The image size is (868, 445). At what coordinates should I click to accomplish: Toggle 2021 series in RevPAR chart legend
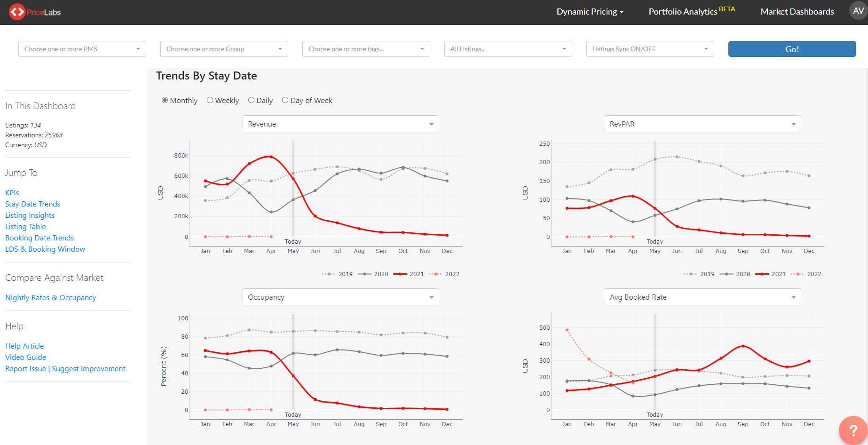click(x=771, y=274)
